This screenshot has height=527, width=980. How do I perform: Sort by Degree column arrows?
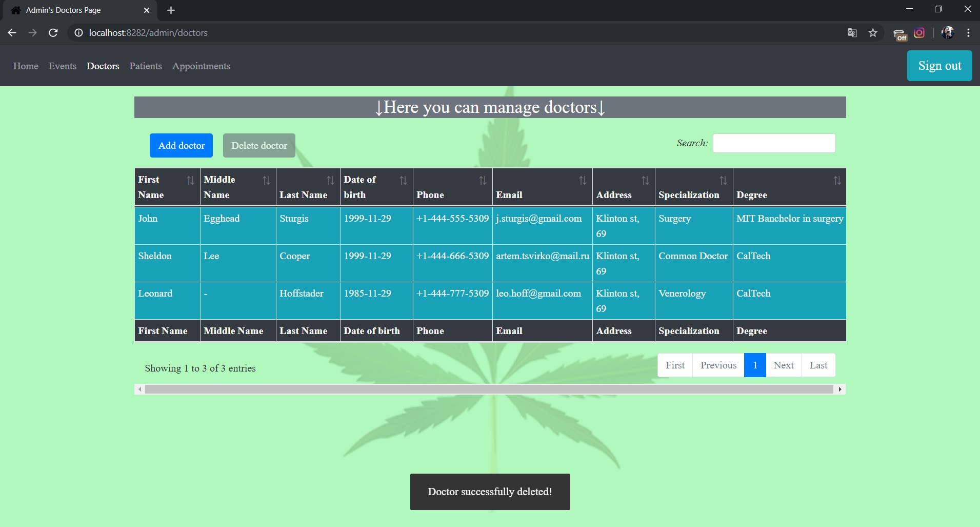pos(837,180)
